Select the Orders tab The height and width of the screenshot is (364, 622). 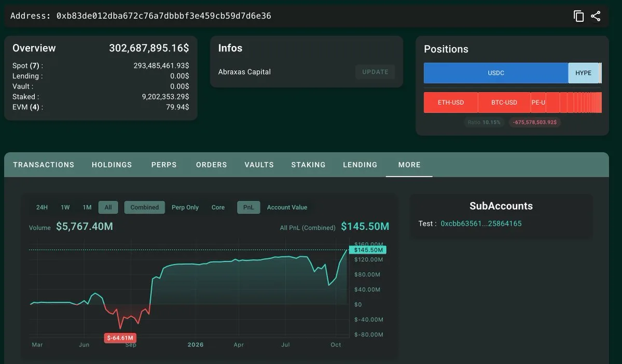pyautogui.click(x=212, y=164)
